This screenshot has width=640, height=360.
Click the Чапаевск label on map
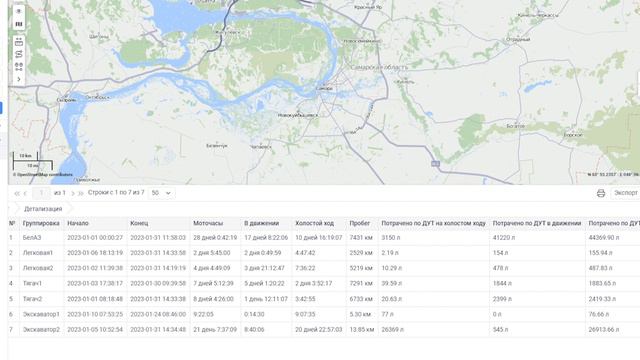260,147
